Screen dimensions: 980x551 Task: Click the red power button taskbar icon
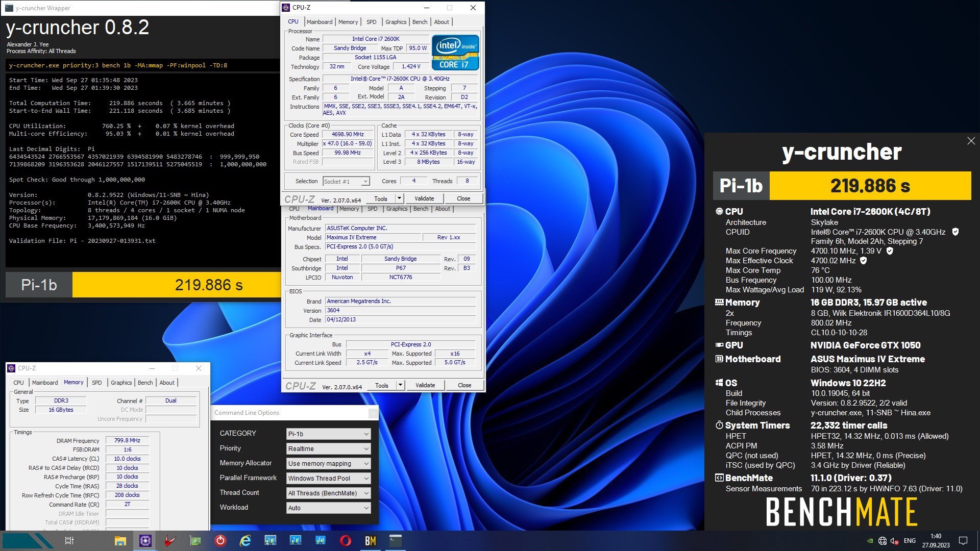(220, 541)
